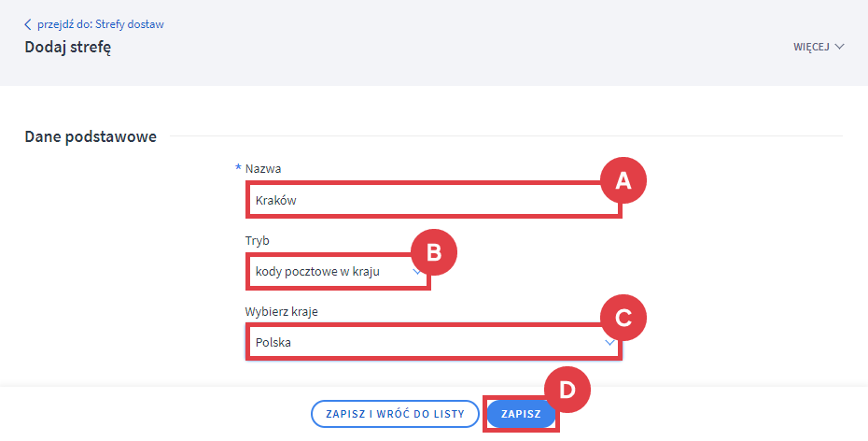Click the Nazwa field label

263,169
